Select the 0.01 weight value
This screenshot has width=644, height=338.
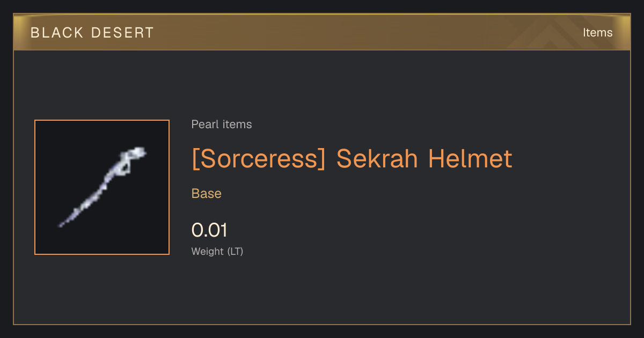210,230
